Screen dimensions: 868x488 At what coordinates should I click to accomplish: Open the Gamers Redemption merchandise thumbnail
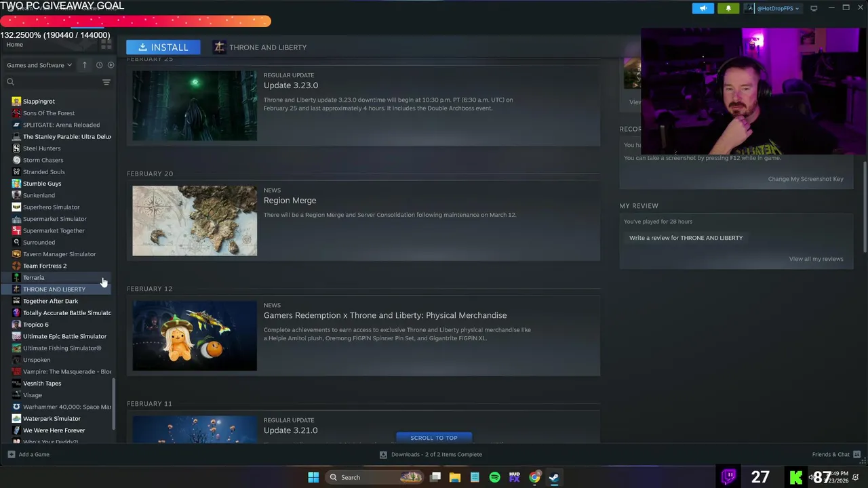195,336
